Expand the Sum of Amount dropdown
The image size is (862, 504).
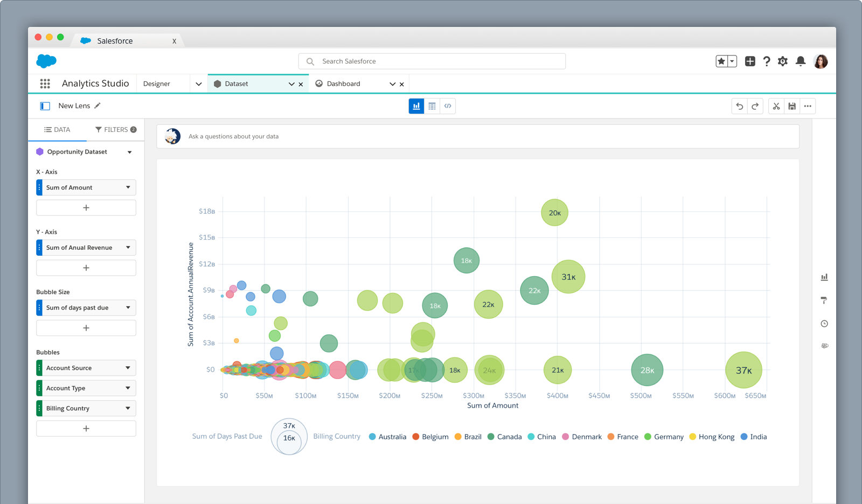128,187
